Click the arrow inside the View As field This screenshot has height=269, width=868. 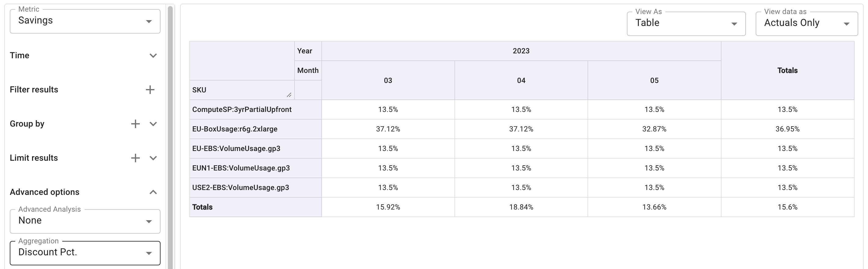click(x=735, y=23)
